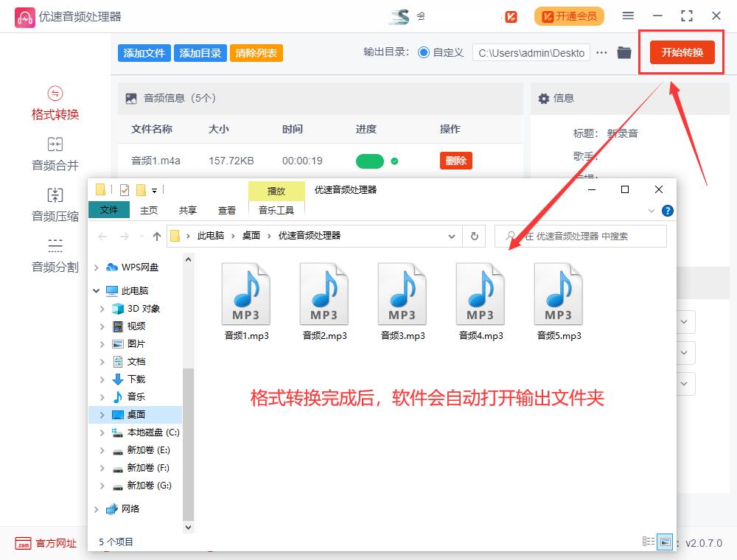
Task: Expand the 网络 tree node
Action: click(97, 509)
